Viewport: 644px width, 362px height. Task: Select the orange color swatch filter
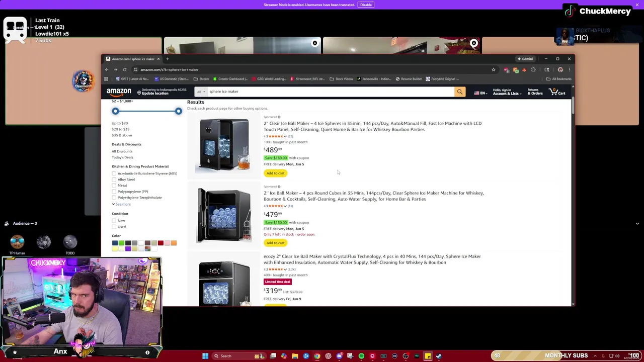174,243
